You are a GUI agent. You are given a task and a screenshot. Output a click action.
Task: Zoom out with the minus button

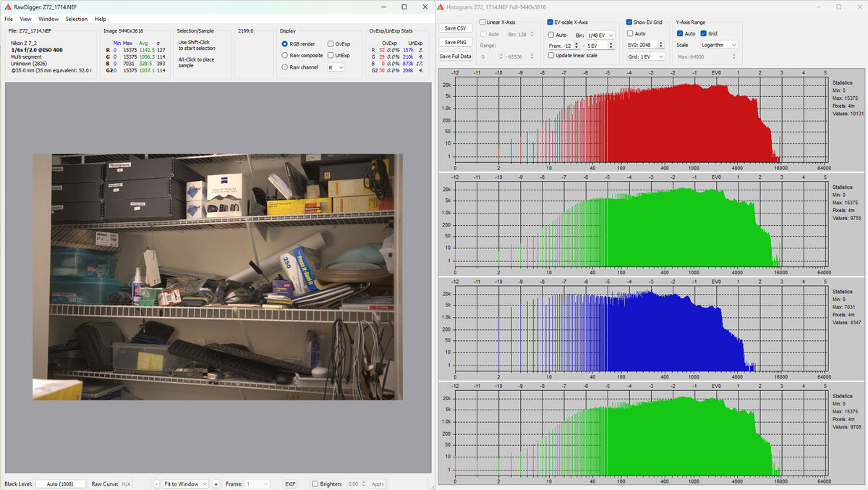pos(156,483)
